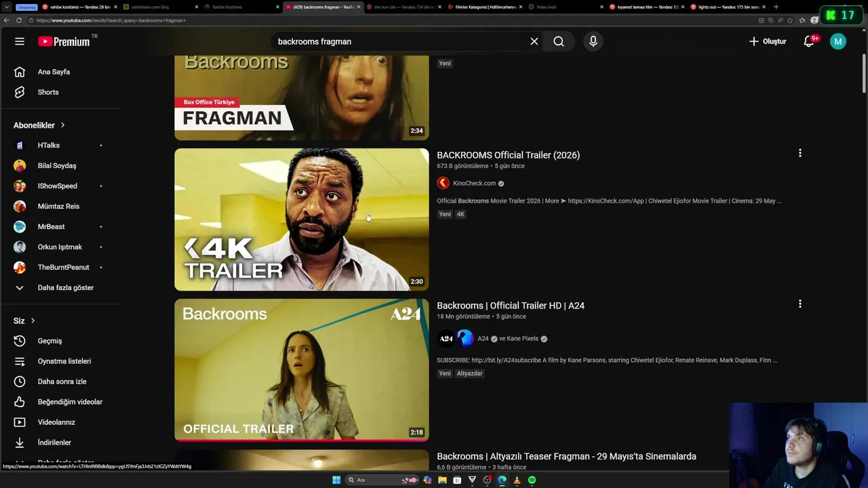The image size is (868, 488).
Task: Expand the Abonelikler section
Action: click(39, 125)
